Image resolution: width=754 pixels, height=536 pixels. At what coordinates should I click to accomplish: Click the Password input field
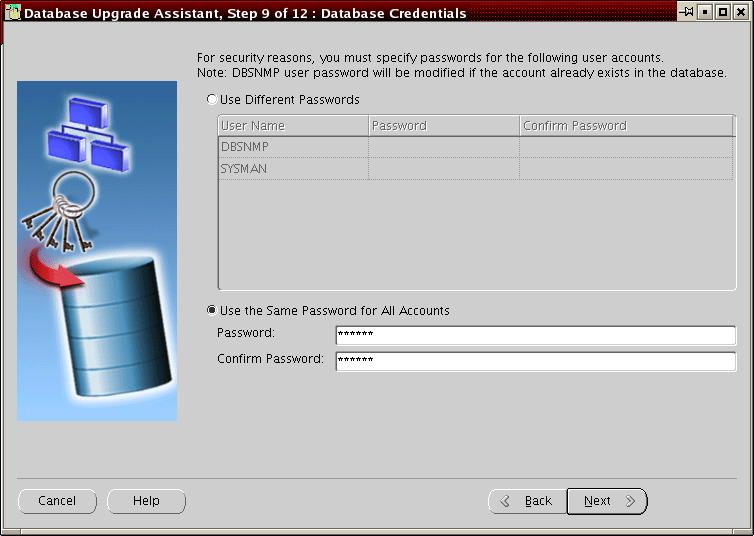(535, 335)
